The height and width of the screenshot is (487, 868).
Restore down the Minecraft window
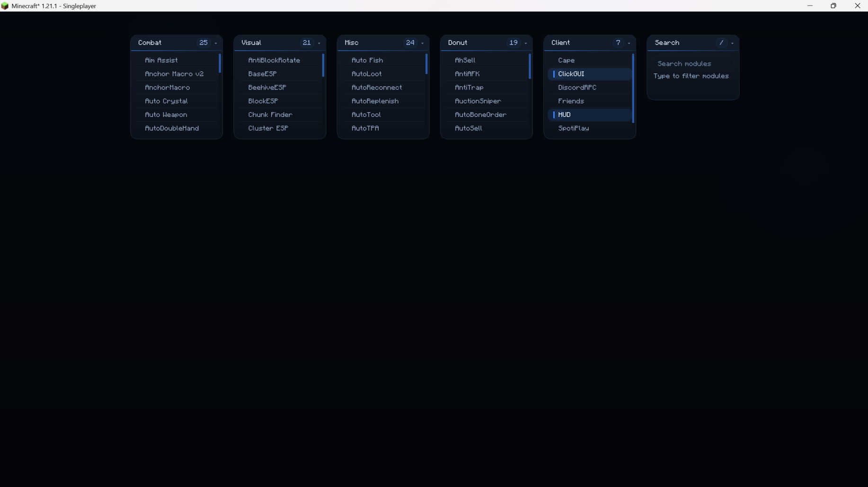click(x=833, y=6)
